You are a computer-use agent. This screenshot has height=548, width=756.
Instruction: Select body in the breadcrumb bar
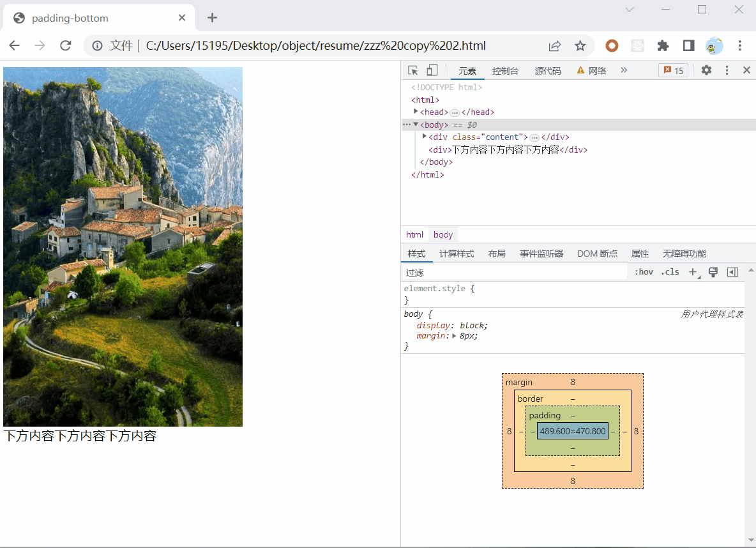point(443,235)
